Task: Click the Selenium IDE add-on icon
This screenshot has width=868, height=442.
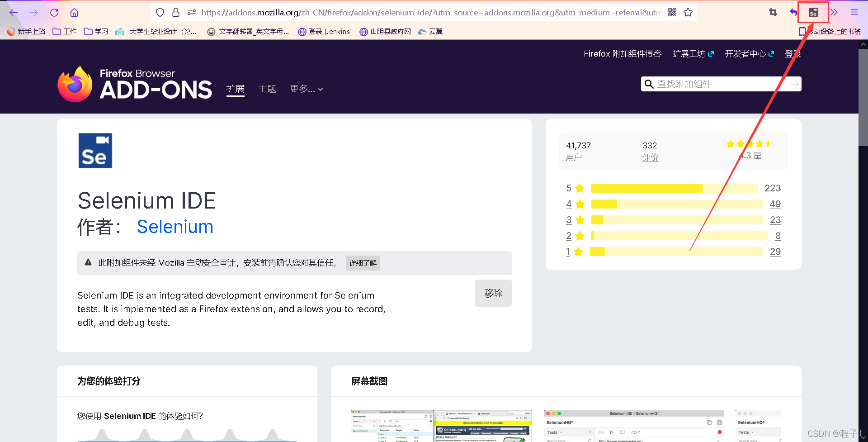Action: click(x=95, y=151)
